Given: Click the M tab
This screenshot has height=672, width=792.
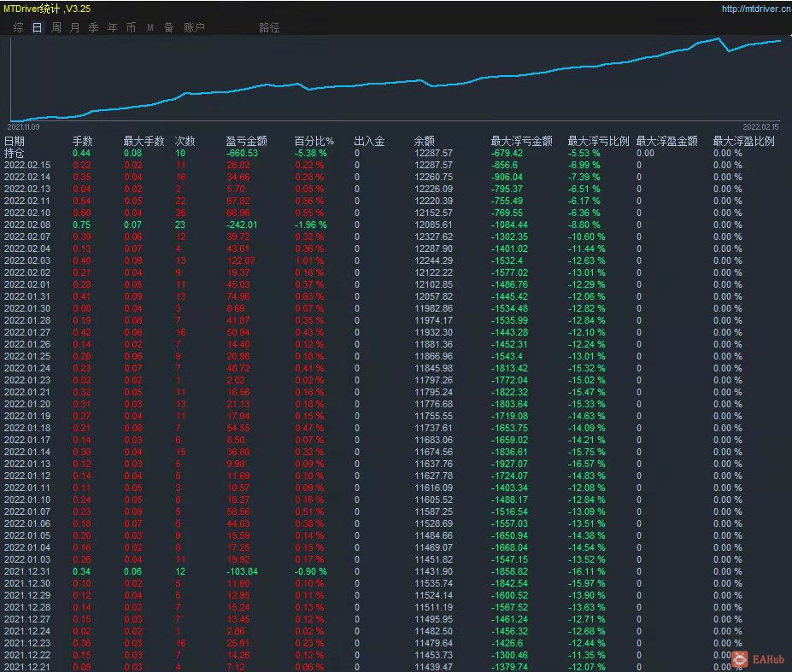Looking at the screenshot, I should point(150,27).
